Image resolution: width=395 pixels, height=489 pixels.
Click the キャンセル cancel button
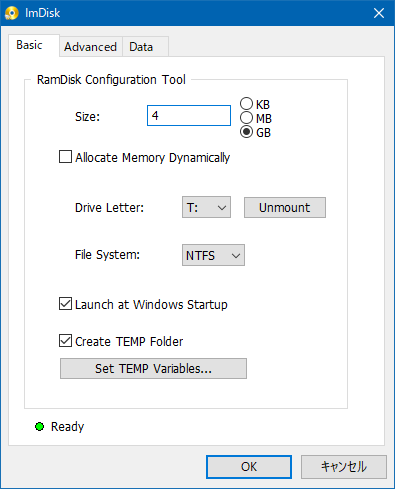[x=344, y=467]
